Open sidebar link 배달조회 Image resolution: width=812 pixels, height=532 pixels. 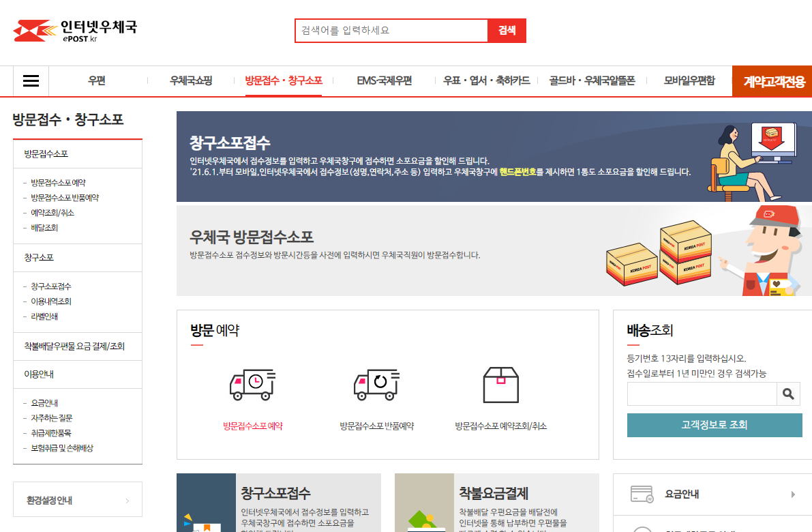point(44,228)
